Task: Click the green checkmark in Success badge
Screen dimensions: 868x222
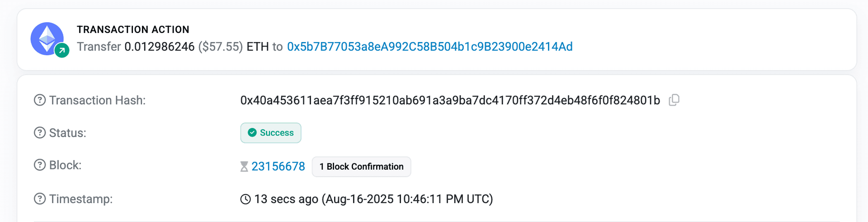Action: (x=252, y=132)
